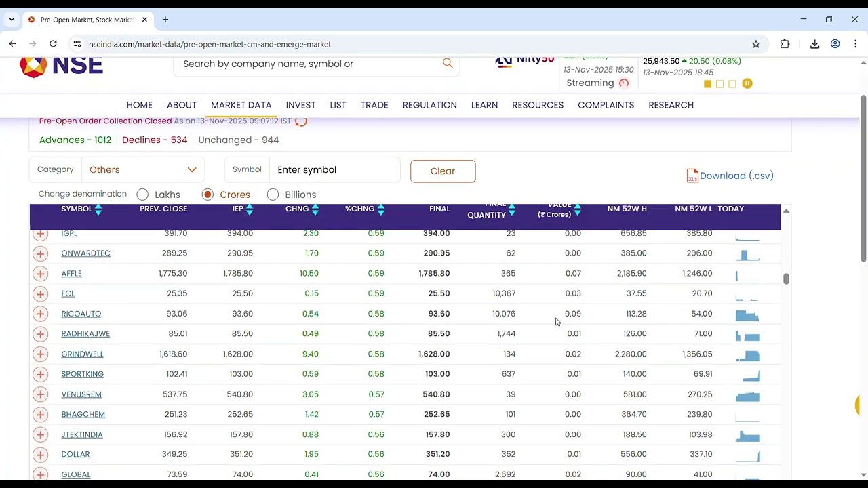
Task: Open the TRADE menu
Action: point(374,105)
